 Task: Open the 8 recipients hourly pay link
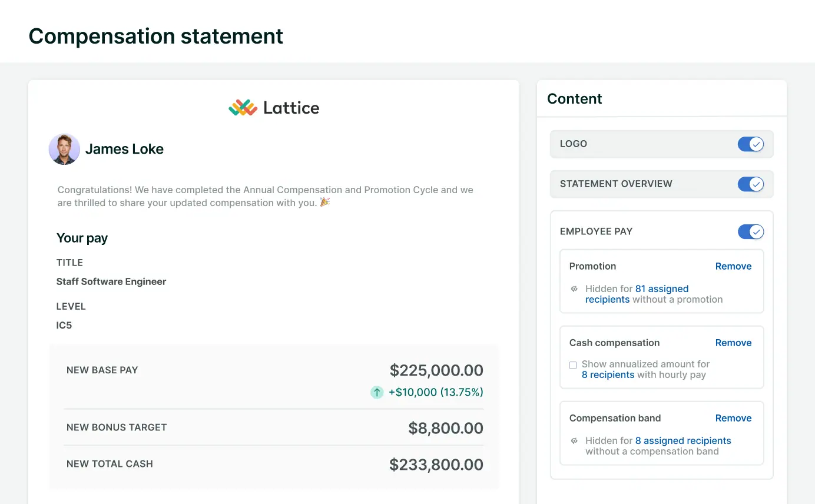click(x=608, y=375)
